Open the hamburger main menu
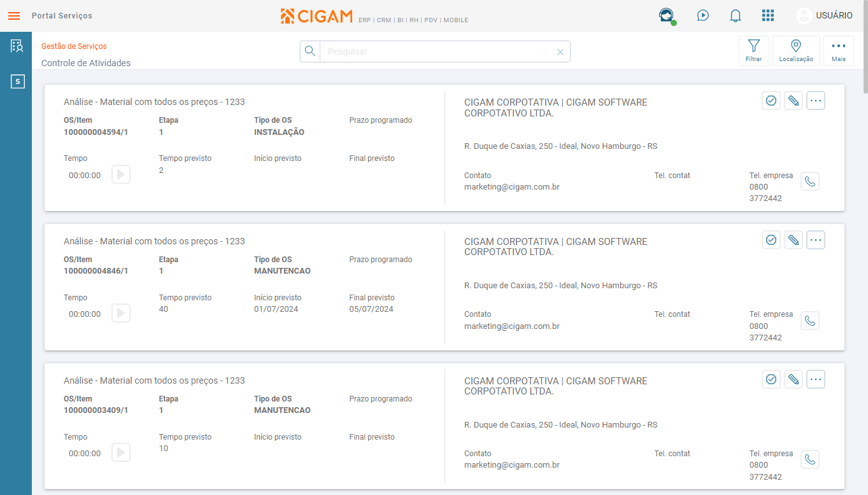Viewport: 868px width, 495px height. tap(14, 16)
